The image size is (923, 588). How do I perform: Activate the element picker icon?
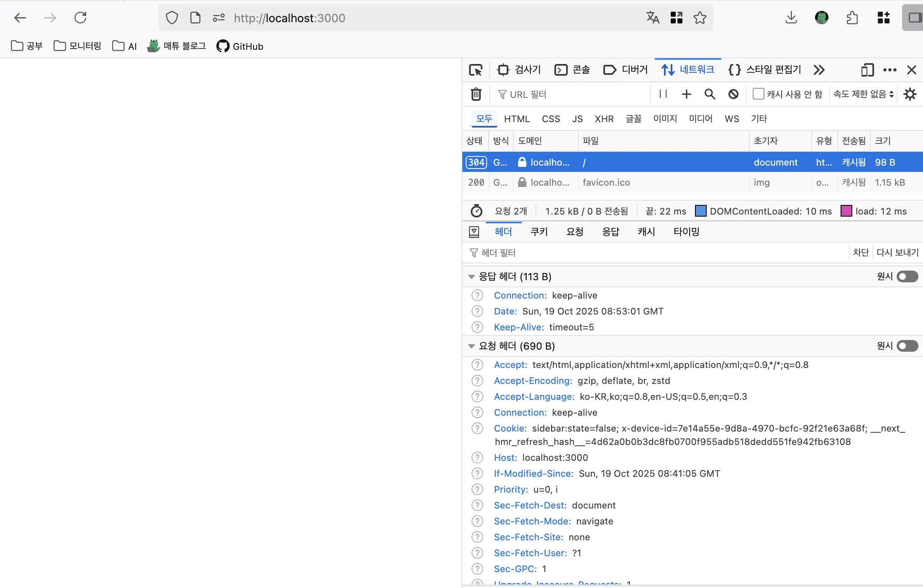coord(476,70)
